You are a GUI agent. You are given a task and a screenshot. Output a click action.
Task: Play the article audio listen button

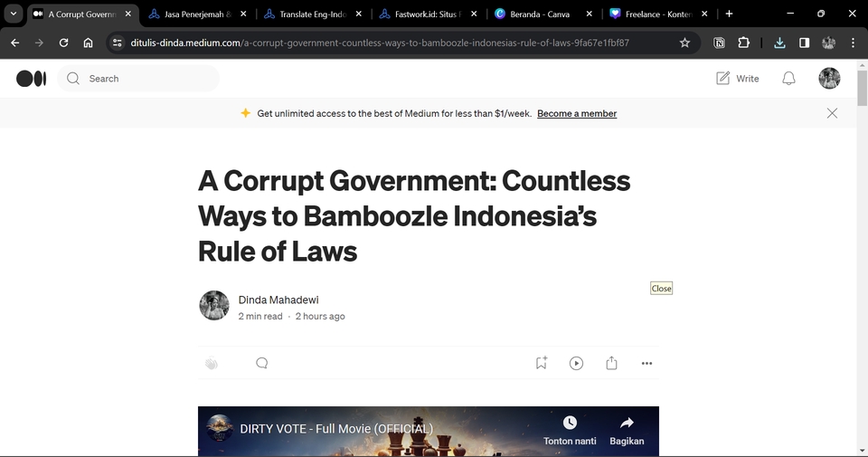(576, 363)
